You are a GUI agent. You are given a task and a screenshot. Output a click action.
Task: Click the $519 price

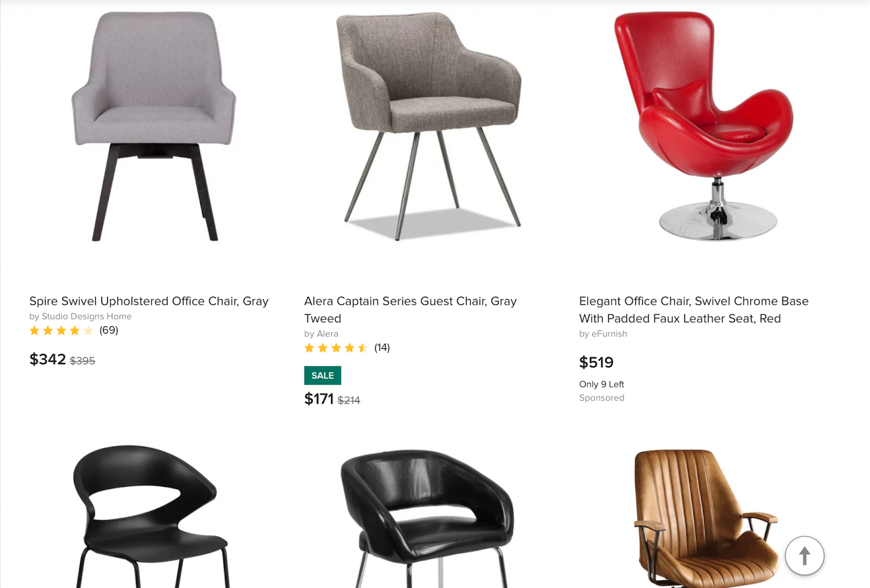[596, 362]
